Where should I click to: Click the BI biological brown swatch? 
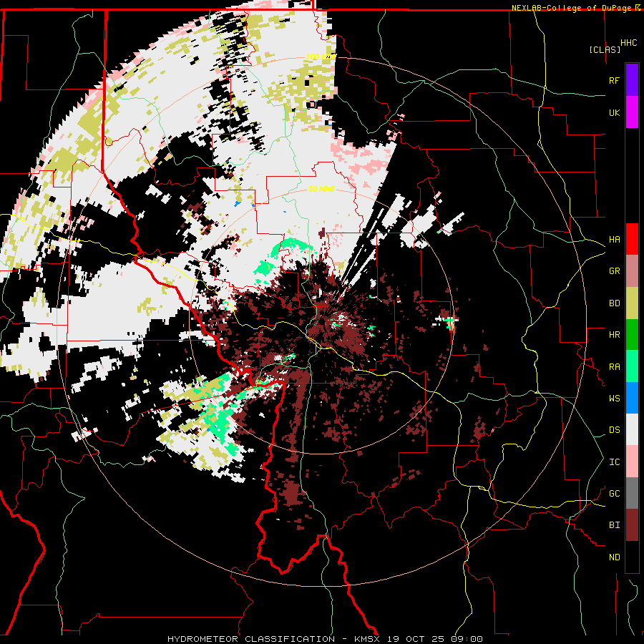(x=632, y=525)
